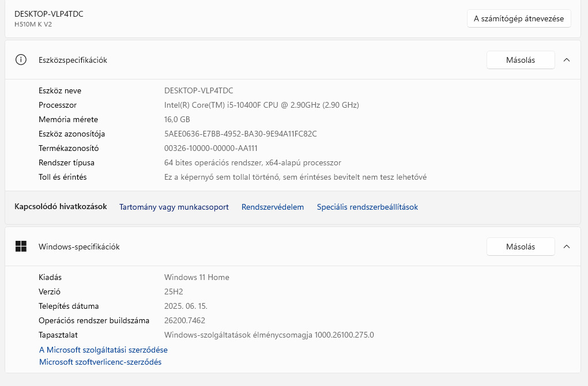The width and height of the screenshot is (588, 386).
Task: Open the Microsoft szoftverlicenc-szerződés link
Action: pos(100,362)
